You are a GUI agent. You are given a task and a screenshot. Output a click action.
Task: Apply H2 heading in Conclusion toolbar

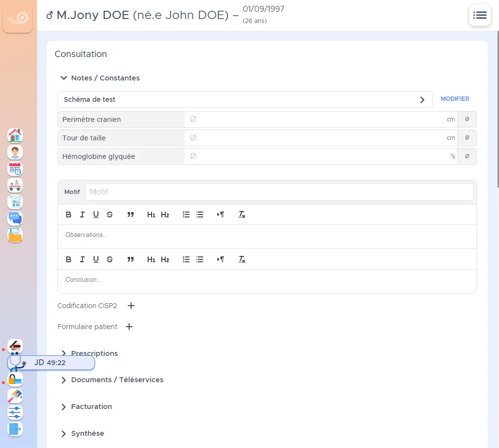coord(165,259)
